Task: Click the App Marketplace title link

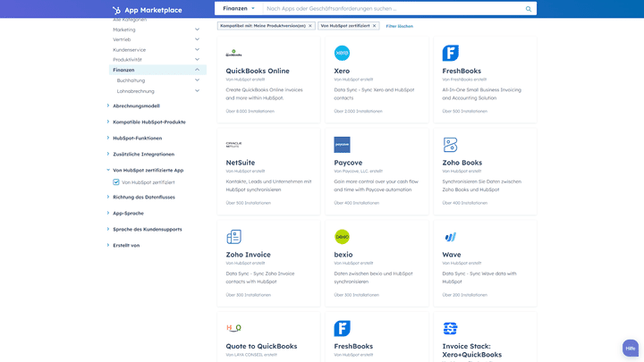Action: click(153, 10)
